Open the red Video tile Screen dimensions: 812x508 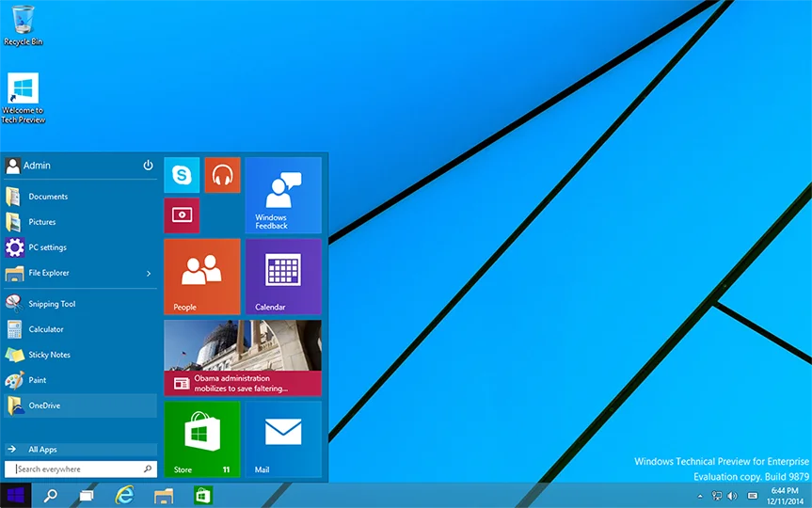[182, 215]
